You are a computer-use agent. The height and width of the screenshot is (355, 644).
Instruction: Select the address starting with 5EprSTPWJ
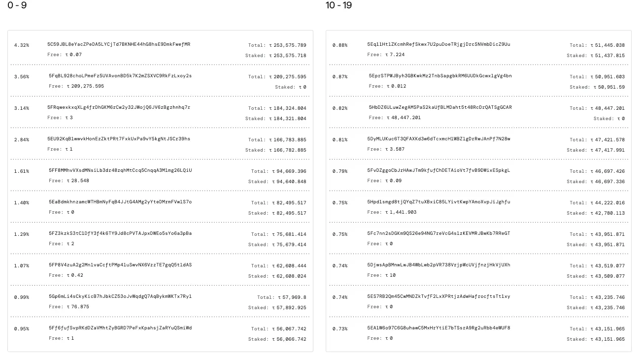(440, 76)
